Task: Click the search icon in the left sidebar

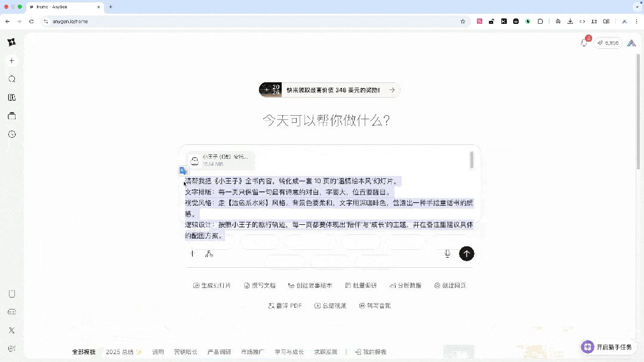Action: point(12,79)
